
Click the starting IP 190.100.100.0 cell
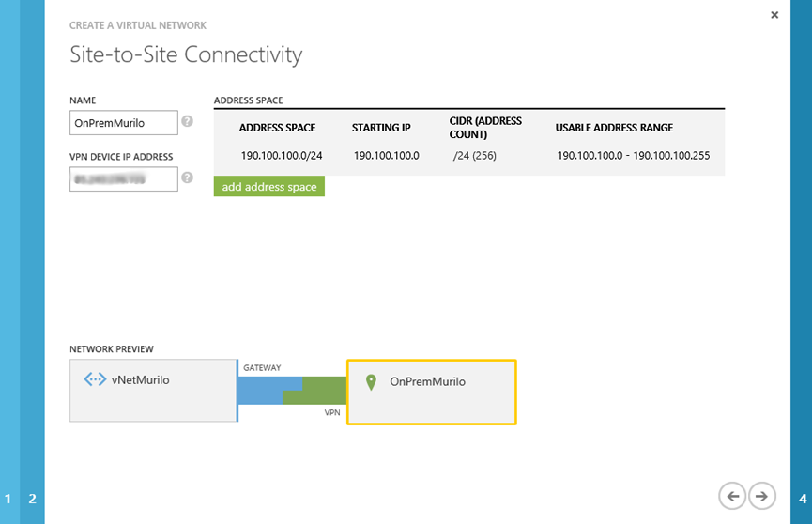[386, 155]
